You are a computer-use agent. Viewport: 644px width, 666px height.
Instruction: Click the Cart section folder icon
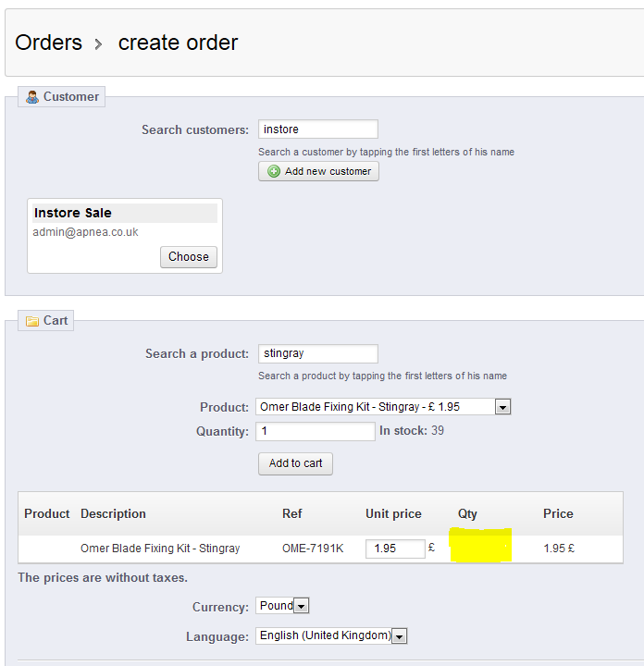pos(32,321)
